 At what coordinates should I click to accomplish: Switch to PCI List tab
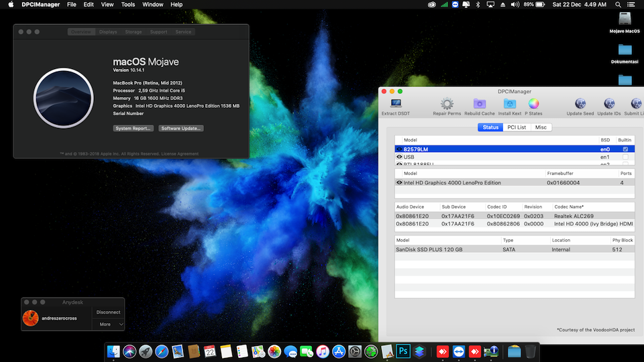point(517,127)
